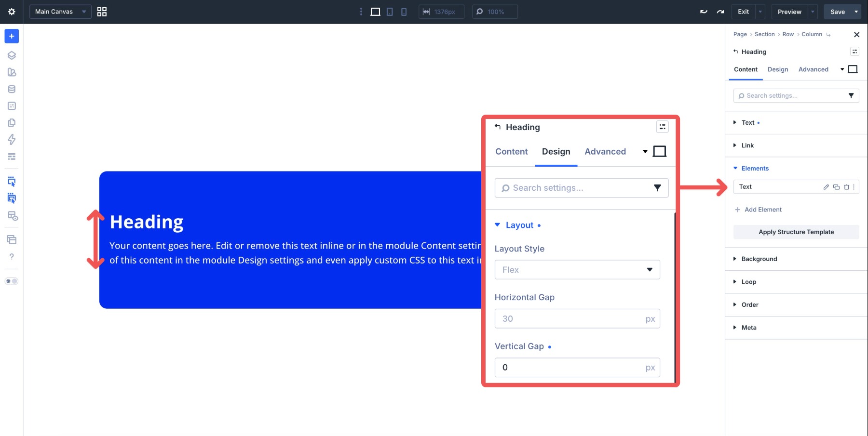Open the settings list sidebar icon
868x436 pixels.
pos(12,157)
